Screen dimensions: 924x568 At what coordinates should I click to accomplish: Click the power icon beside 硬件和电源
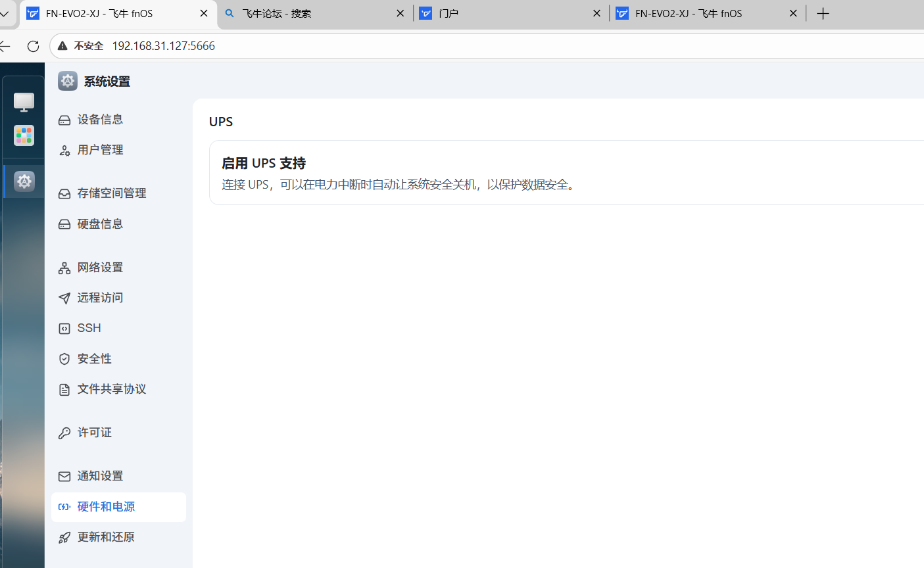tap(64, 507)
